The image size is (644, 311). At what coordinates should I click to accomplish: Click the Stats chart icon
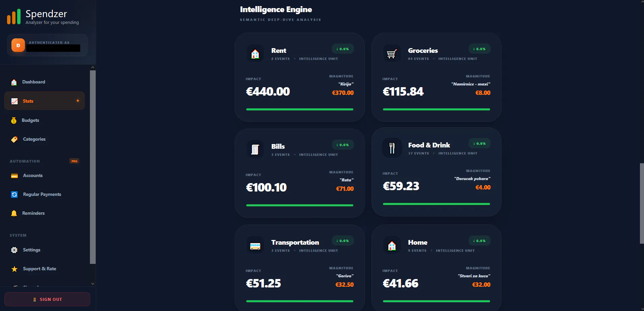[14, 101]
